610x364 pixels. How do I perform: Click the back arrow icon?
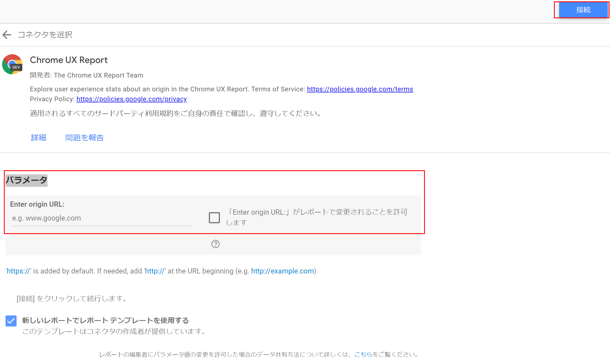(7, 35)
